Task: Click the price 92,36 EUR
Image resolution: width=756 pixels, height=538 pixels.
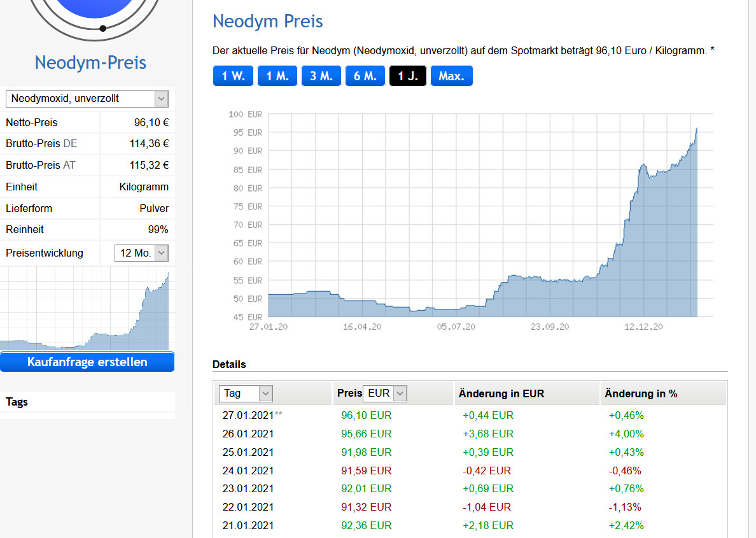Action: (367, 525)
